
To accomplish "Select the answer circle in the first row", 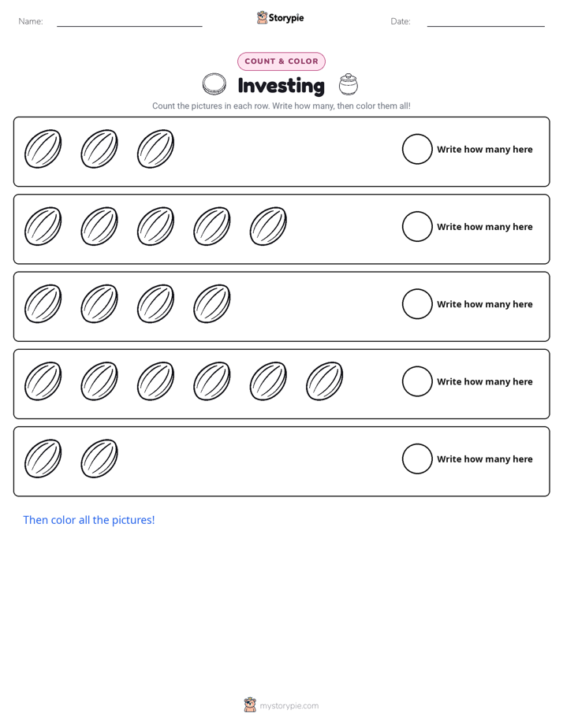I will coord(417,149).
